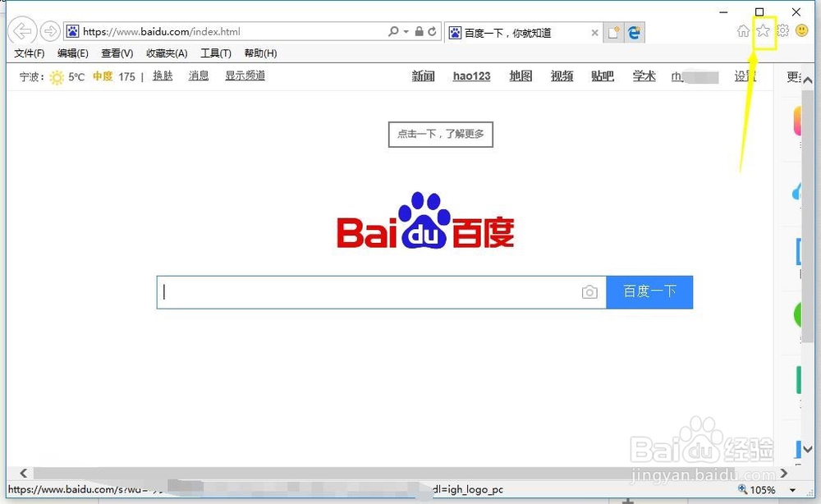
Task: Click the 百度一下 search button
Action: pyautogui.click(x=649, y=292)
